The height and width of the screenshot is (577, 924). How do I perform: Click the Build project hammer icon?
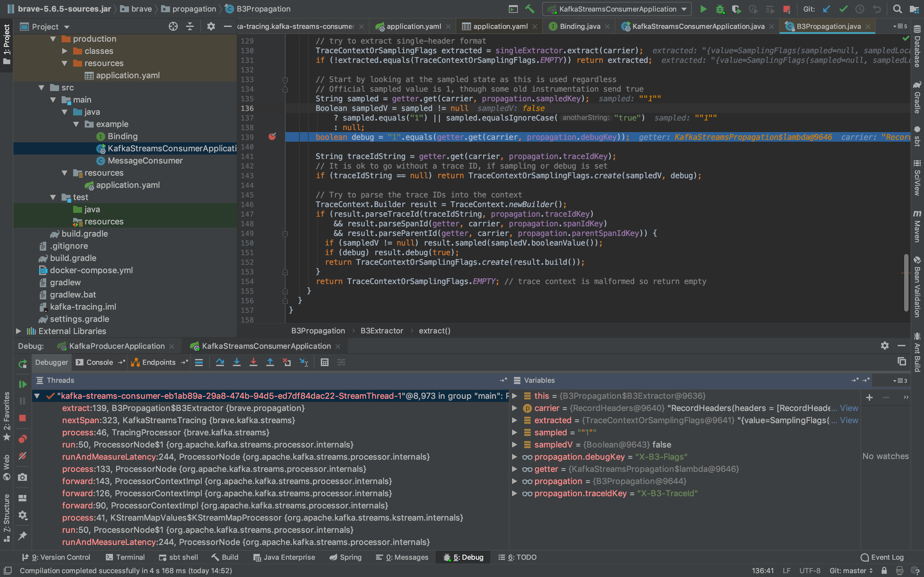530,9
